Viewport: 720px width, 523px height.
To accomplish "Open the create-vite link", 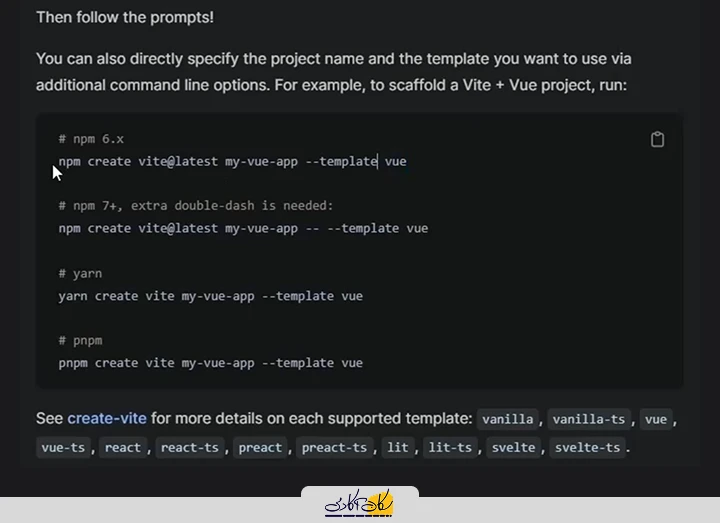I will pyautogui.click(x=107, y=418).
